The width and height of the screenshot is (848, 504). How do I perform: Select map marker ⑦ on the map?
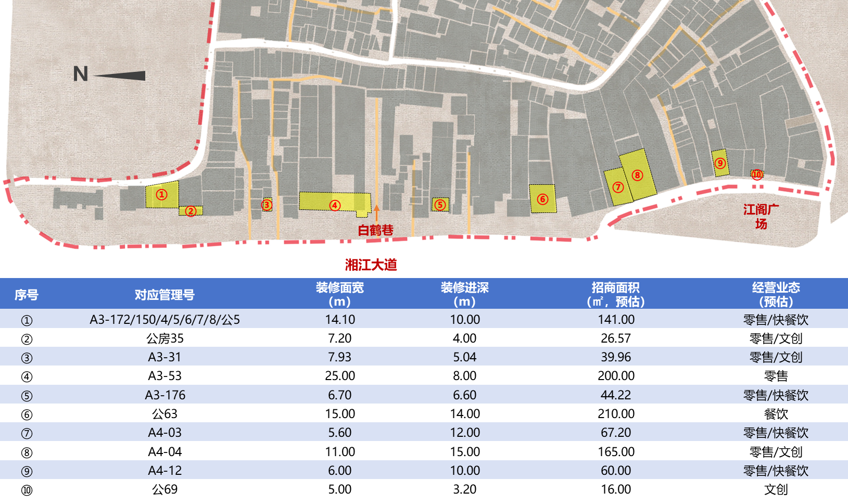click(618, 187)
